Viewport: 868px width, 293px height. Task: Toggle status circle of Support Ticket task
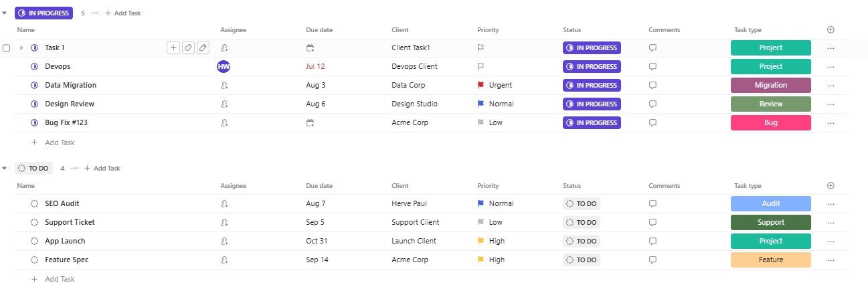tap(35, 222)
